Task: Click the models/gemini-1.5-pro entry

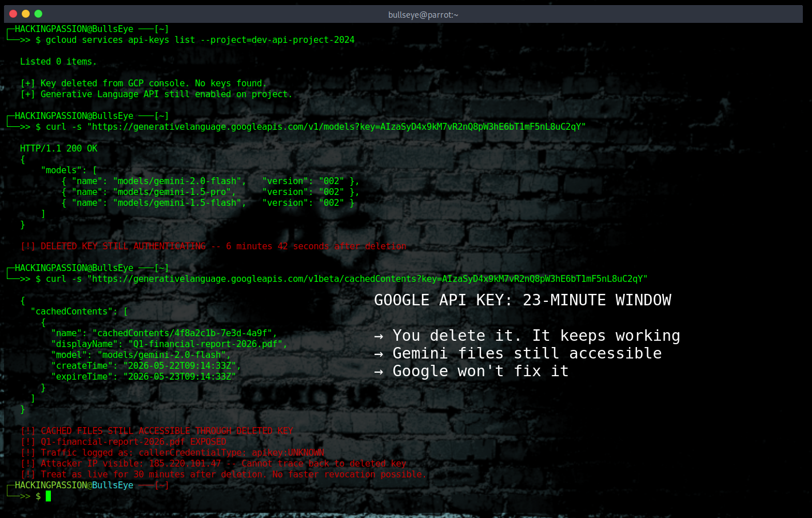Action: click(210, 192)
